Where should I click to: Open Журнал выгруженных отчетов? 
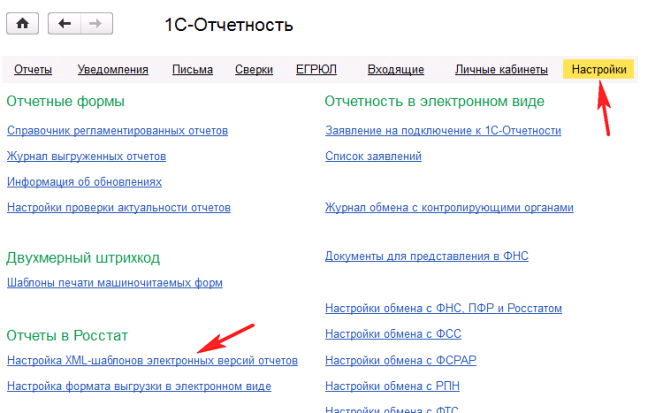[86, 157]
